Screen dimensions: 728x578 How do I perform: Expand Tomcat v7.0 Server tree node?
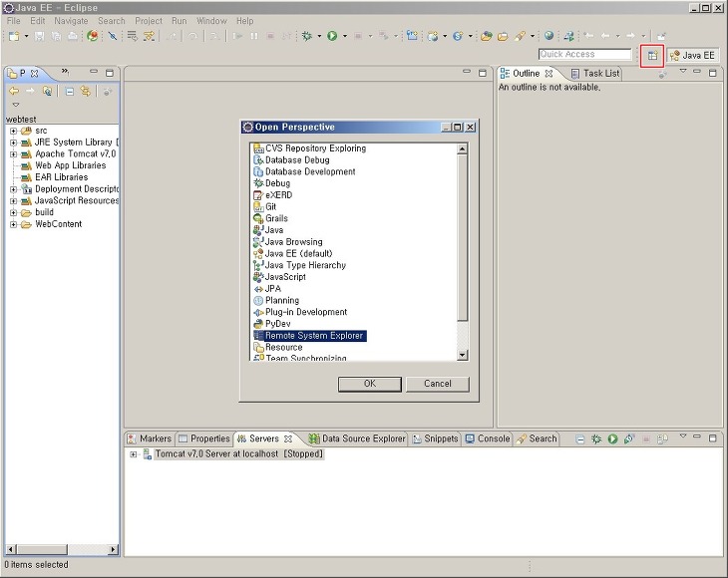pos(134,454)
